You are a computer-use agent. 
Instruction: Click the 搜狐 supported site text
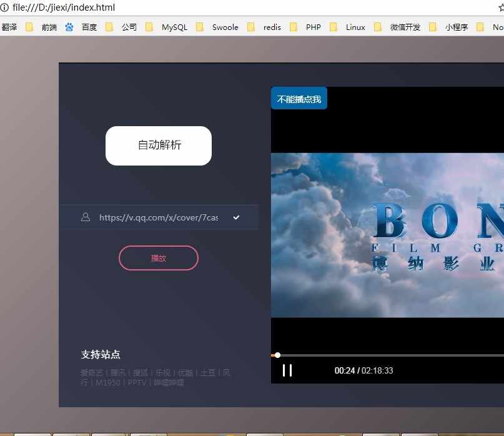click(141, 373)
